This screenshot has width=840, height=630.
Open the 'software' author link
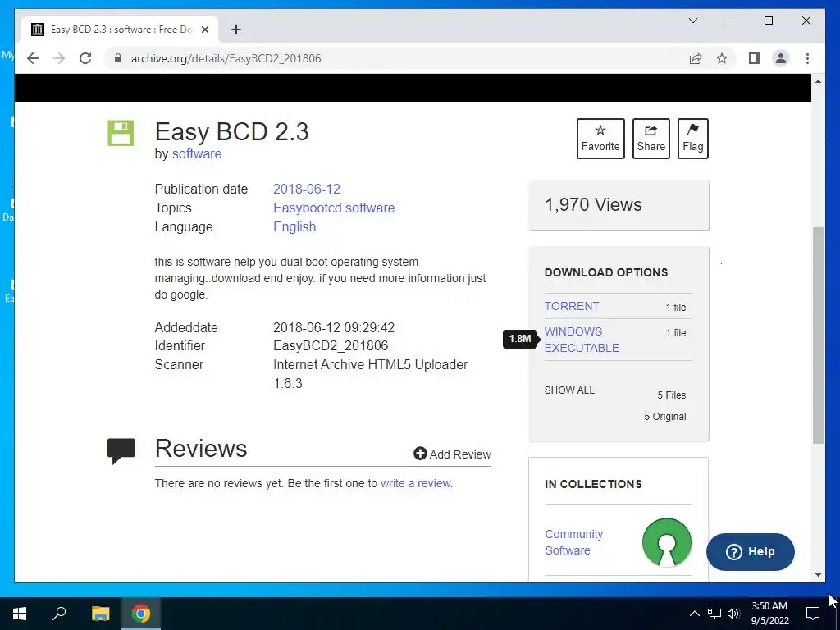(197, 153)
